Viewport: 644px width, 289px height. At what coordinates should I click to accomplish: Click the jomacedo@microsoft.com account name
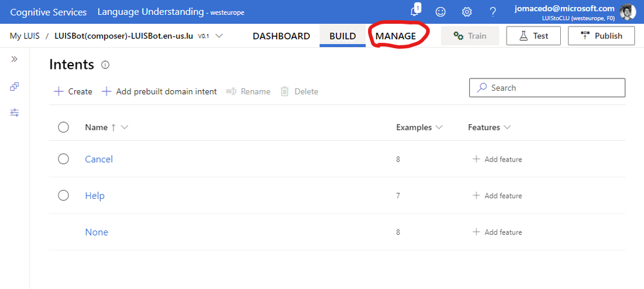click(x=565, y=8)
